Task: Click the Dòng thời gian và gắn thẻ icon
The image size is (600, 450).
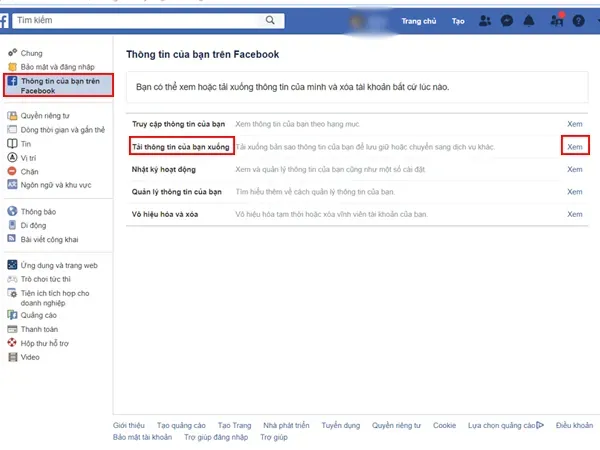Action: point(12,129)
